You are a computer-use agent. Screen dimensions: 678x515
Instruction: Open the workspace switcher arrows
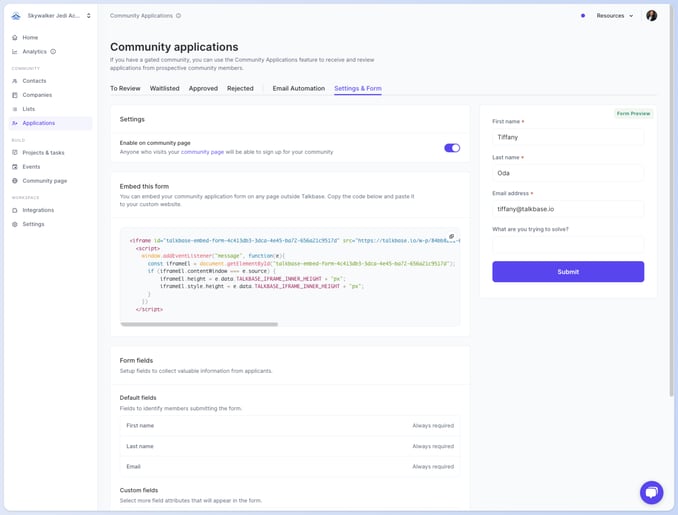click(89, 16)
